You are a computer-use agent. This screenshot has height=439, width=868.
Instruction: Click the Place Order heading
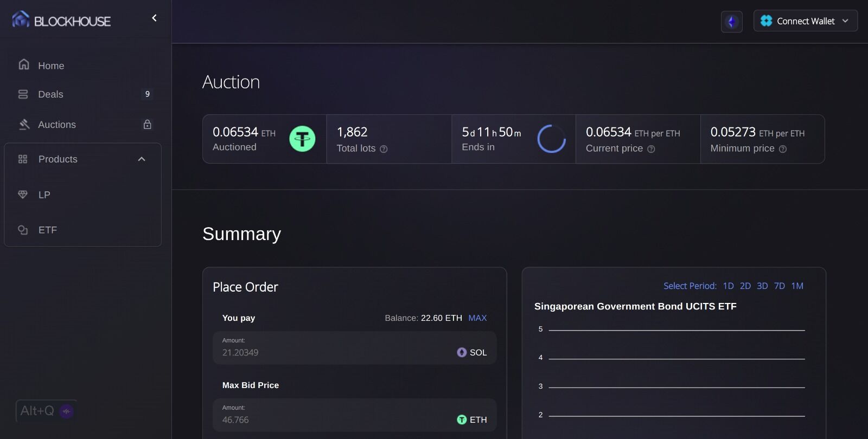coord(245,287)
